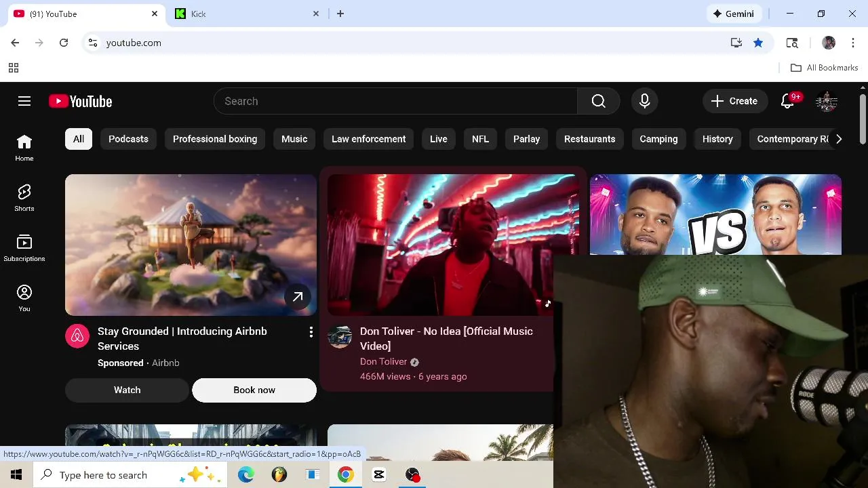The height and width of the screenshot is (488, 868).
Task: Go to Home in sidebar
Action: coord(24,148)
